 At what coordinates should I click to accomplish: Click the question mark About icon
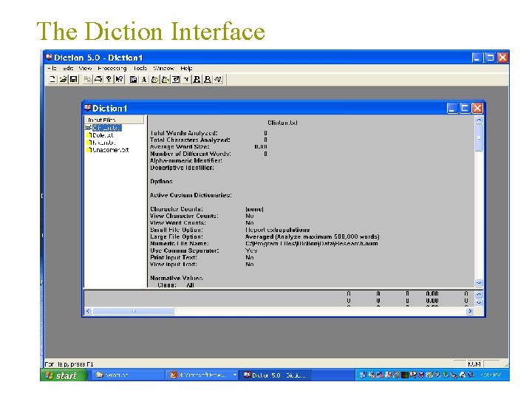[109, 79]
